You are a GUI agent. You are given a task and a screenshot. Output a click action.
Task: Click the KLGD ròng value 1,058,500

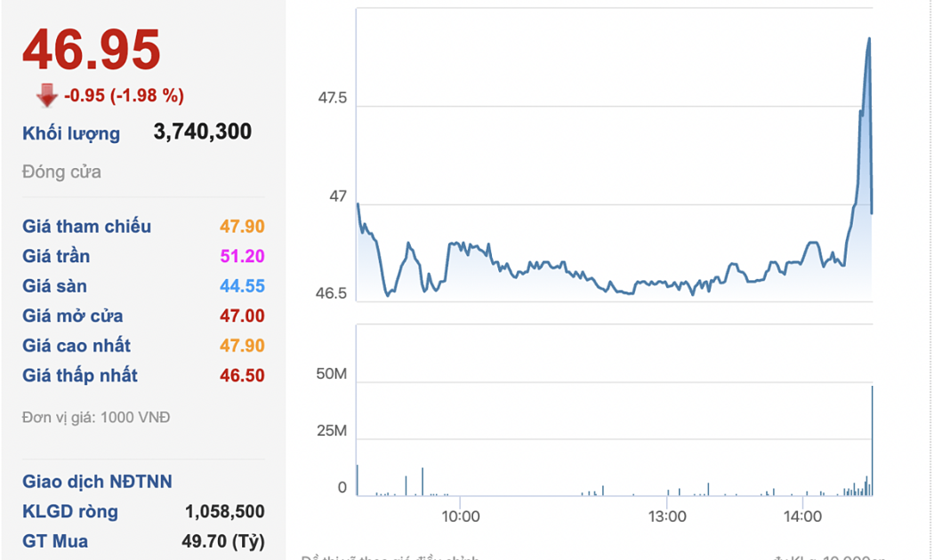tap(224, 512)
